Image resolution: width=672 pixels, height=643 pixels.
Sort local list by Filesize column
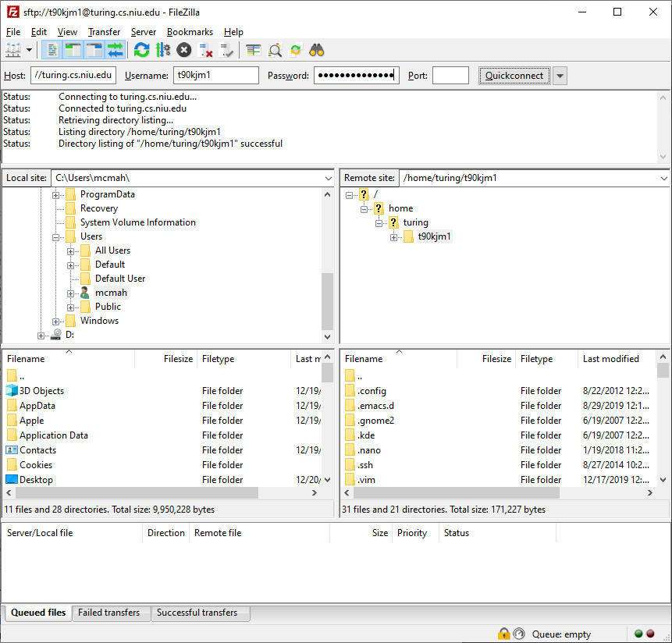[166, 359]
